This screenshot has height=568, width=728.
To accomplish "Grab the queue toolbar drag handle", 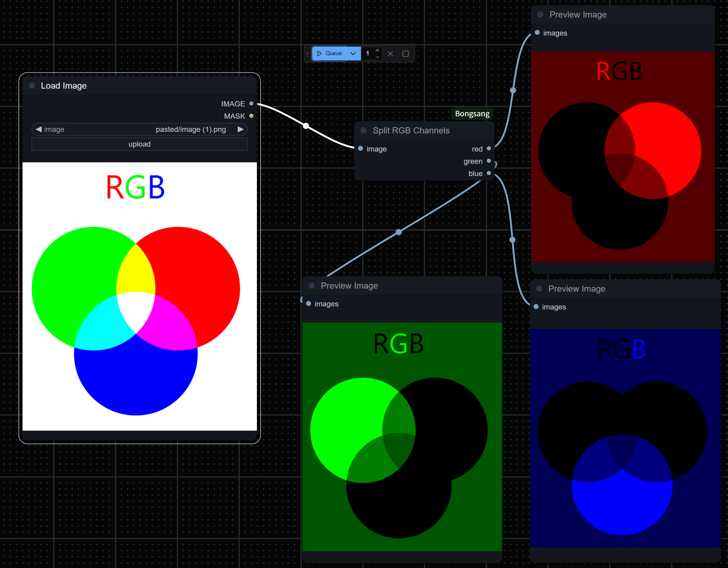I will [307, 54].
